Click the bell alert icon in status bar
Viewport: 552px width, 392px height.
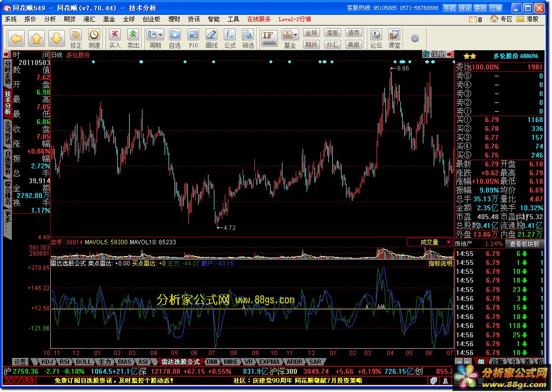click(446, 381)
